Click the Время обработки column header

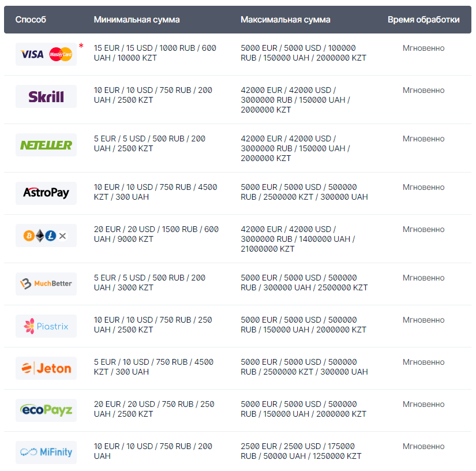423,20
